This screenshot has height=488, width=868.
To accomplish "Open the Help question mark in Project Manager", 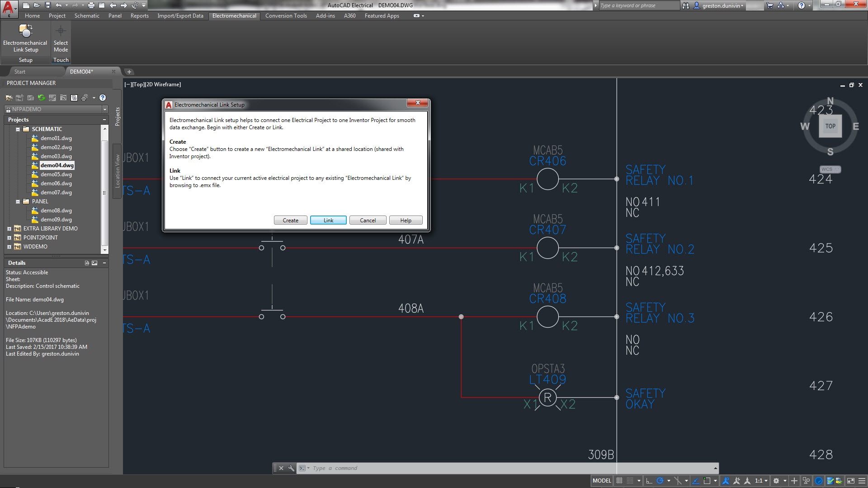I will click(102, 98).
